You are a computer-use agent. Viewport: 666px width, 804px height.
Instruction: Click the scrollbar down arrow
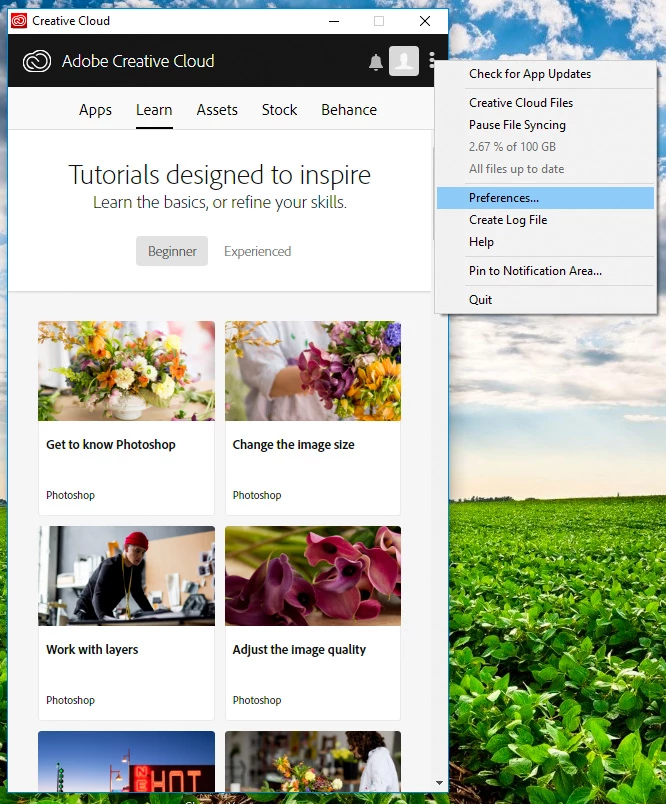(439, 783)
